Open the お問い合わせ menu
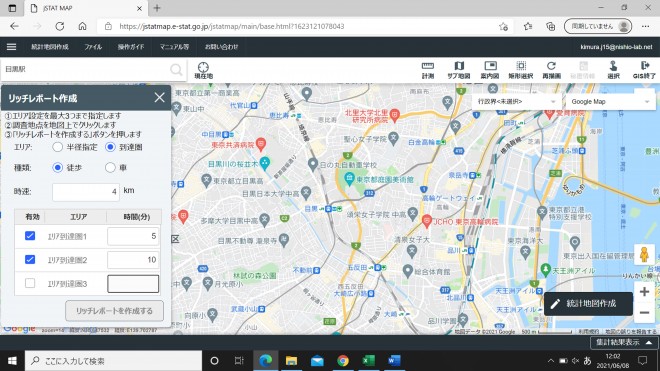 point(221,47)
